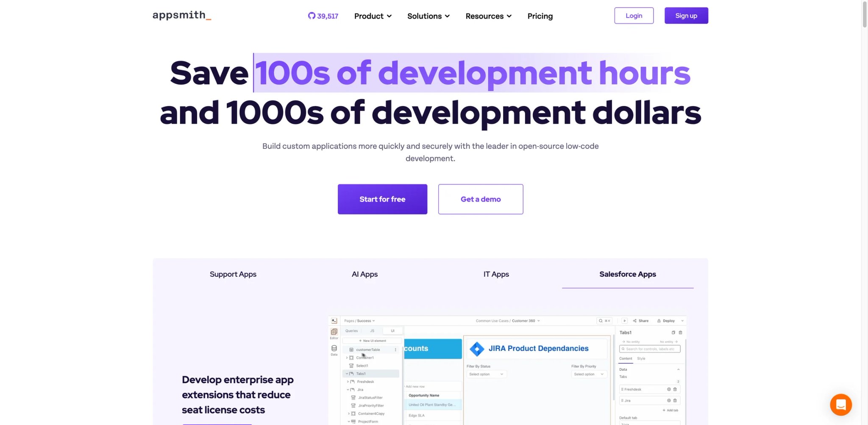Screen dimensions: 868x425
Task: Collapse the Data section chevron
Action: [679, 369]
